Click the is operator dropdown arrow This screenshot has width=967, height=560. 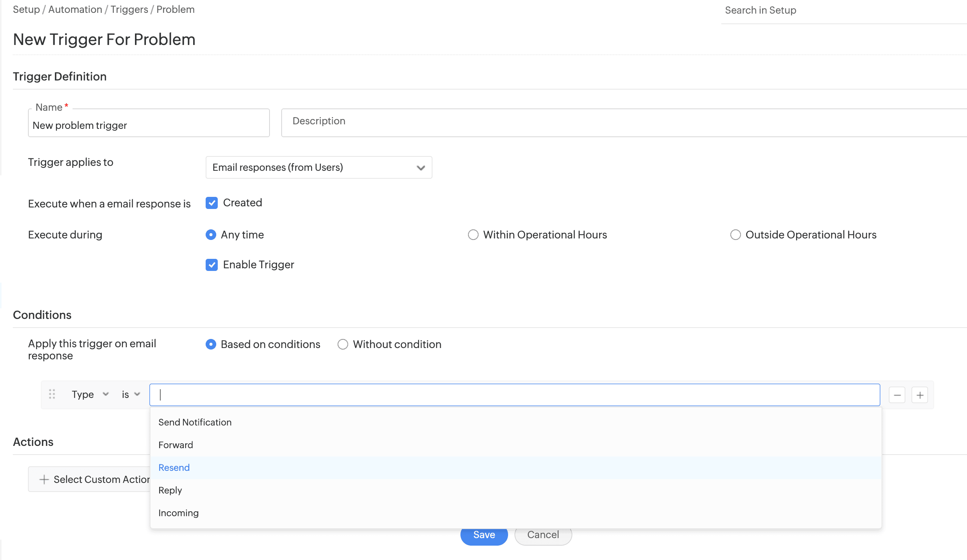137,394
